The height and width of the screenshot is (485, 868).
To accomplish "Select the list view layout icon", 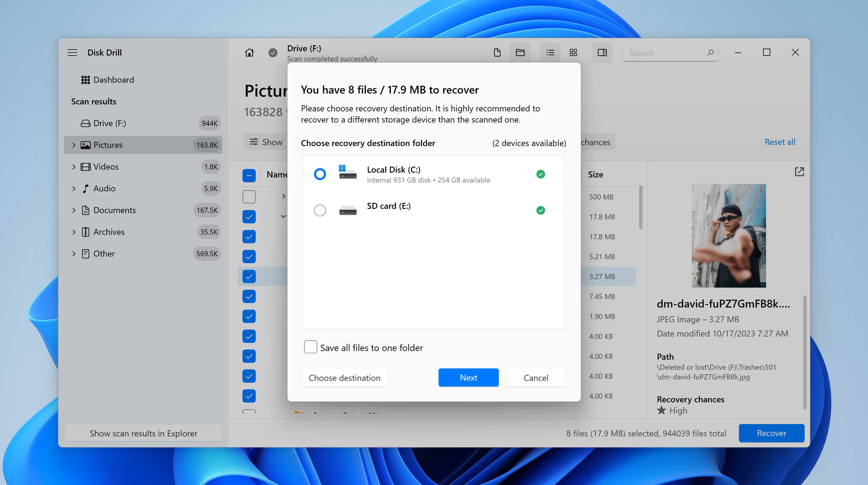I will click(x=550, y=53).
